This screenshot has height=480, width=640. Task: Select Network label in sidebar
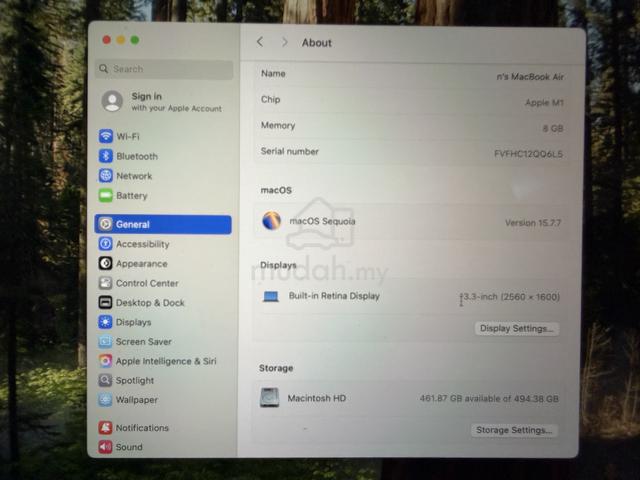134,176
